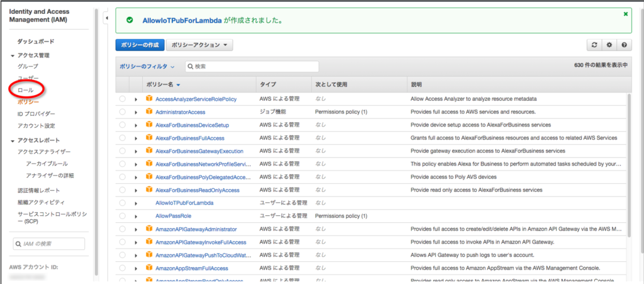Open the ポリシーのフィルタ dropdown
Image resolution: width=644 pixels, height=284 pixels.
pyautogui.click(x=147, y=66)
